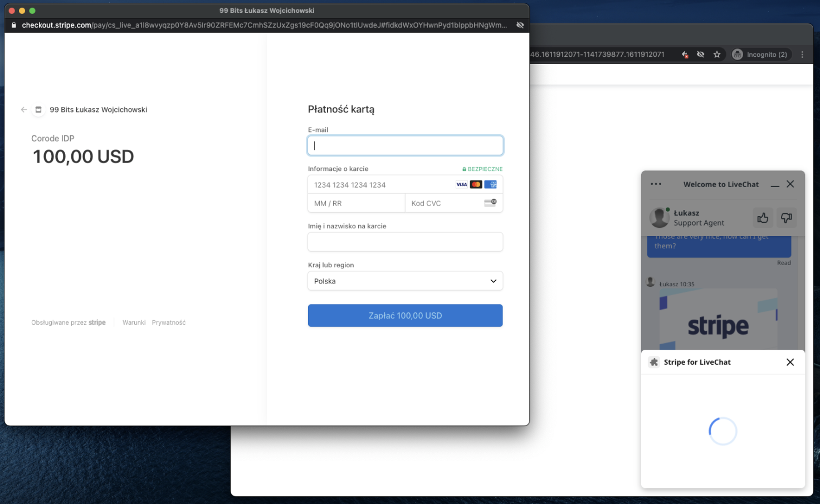Rate the agent with thumbs down

tap(786, 218)
